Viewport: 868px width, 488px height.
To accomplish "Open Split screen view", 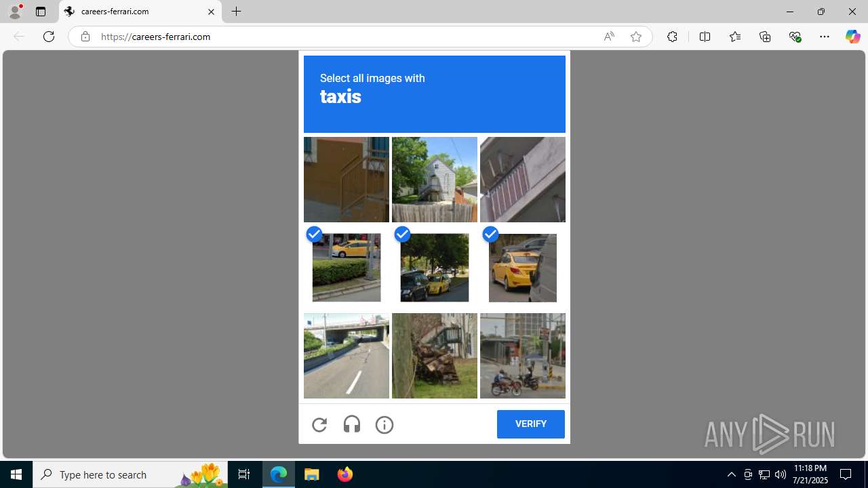I will pyautogui.click(x=705, y=37).
